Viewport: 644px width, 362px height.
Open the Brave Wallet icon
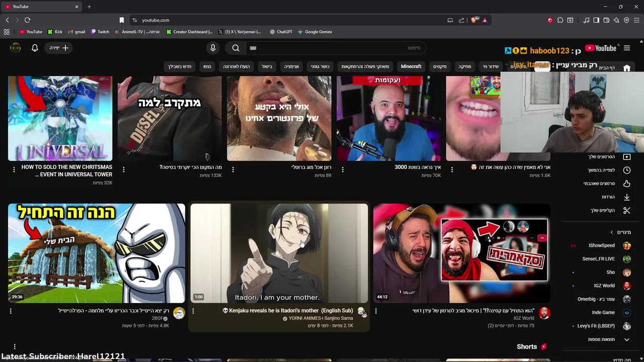pos(606,20)
